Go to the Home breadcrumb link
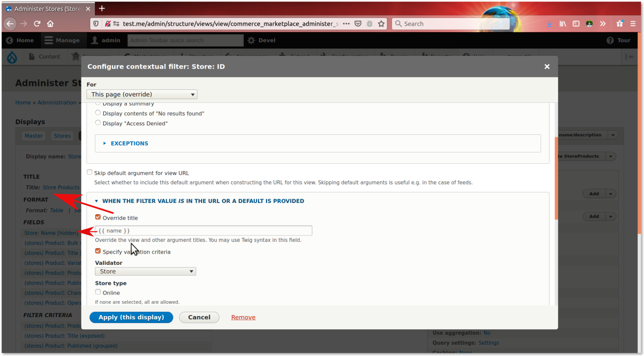The height and width of the screenshot is (356, 644). [x=23, y=102]
